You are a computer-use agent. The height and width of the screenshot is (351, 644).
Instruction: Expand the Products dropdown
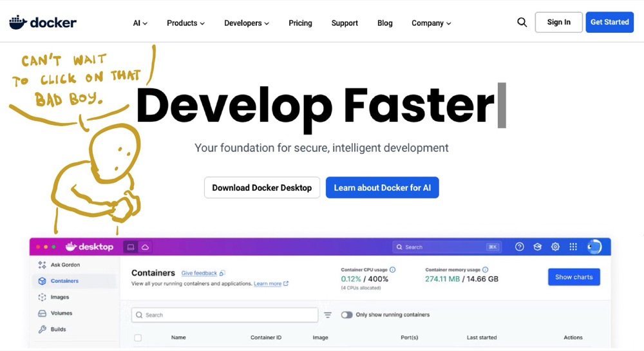[185, 23]
